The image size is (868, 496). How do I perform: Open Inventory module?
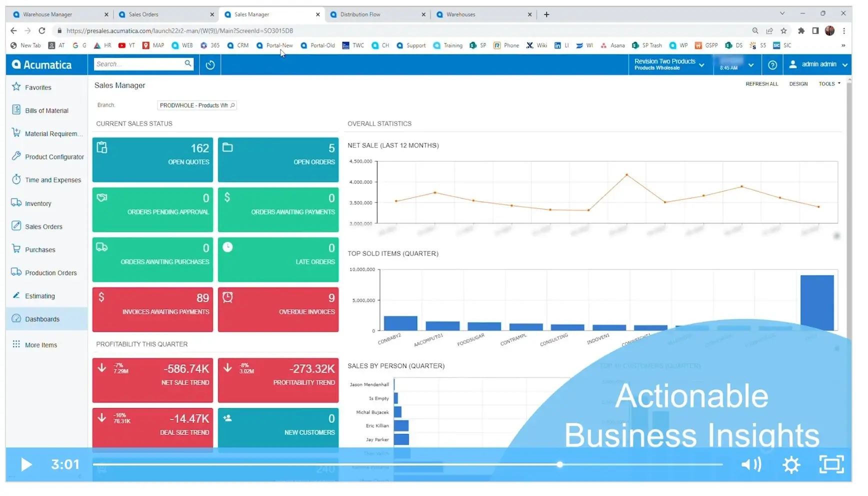click(38, 203)
